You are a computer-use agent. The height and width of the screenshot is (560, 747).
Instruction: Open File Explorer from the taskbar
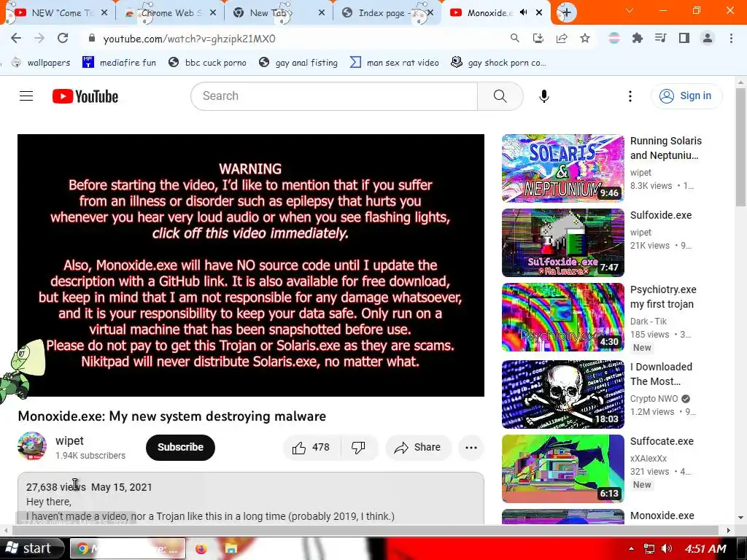231,548
